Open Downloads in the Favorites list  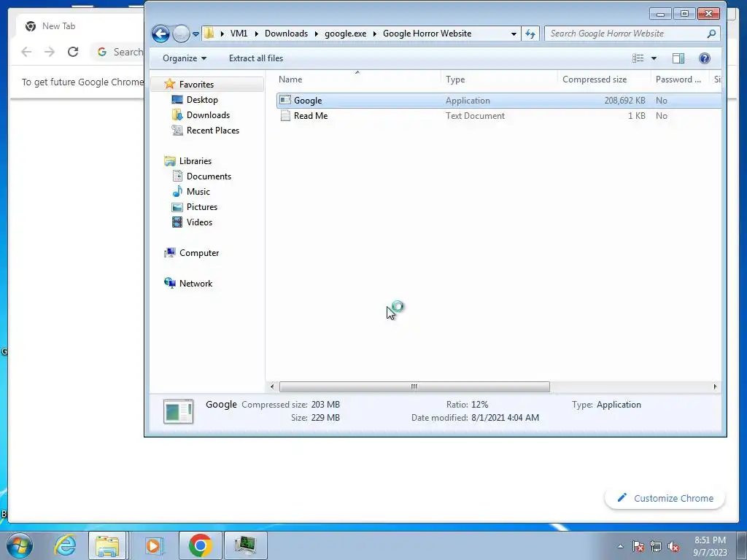point(208,114)
